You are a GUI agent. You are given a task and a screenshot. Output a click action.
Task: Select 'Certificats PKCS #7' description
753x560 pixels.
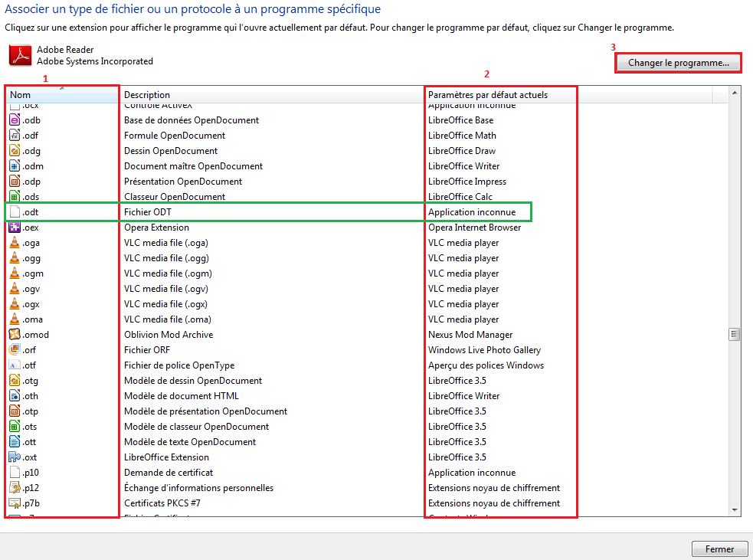pyautogui.click(x=162, y=503)
